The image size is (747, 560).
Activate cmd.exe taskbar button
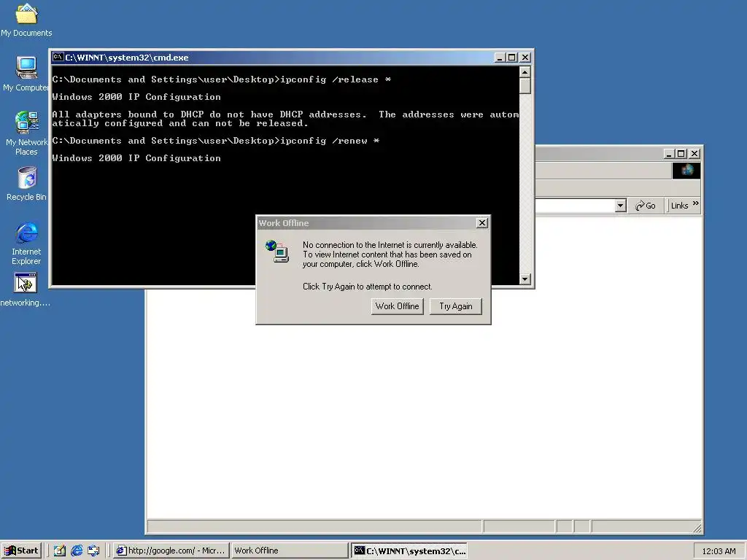point(409,551)
